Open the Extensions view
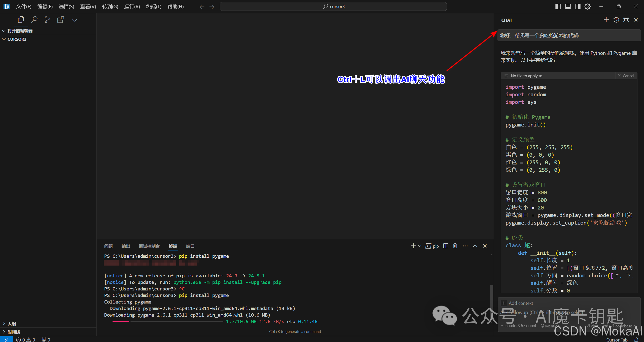Viewport: 644px width, 342px height. point(61,20)
